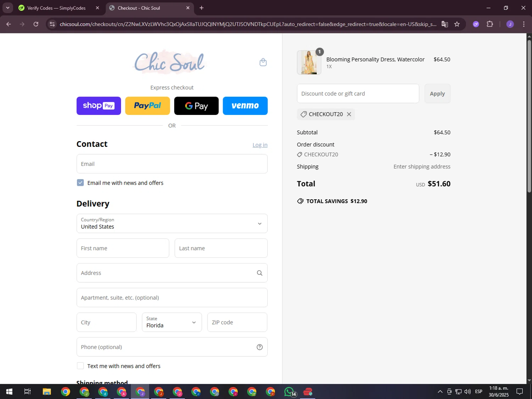Image resolution: width=532 pixels, height=399 pixels.
Task: Click the Enter shipping address text
Action: click(422, 167)
